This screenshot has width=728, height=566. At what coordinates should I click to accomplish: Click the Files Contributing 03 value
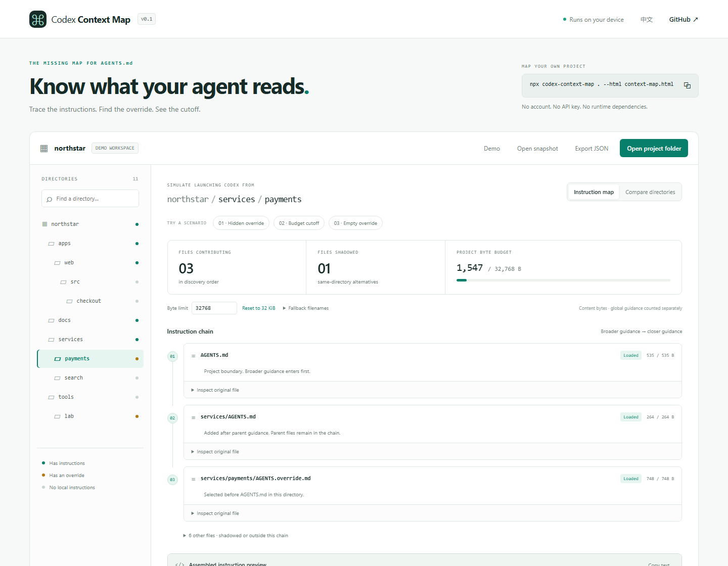pyautogui.click(x=186, y=268)
